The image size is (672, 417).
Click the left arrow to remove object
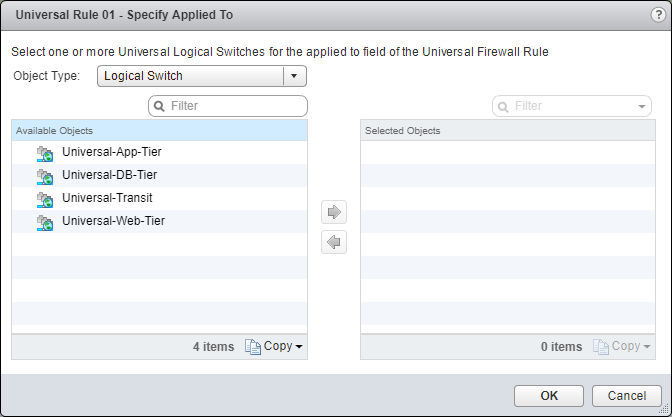pos(334,242)
